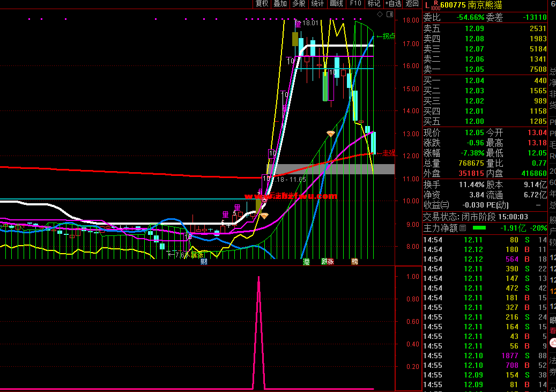Select the 卖一 12.05 ask row
Viewport: 556px width, 392px height.
click(x=485, y=69)
